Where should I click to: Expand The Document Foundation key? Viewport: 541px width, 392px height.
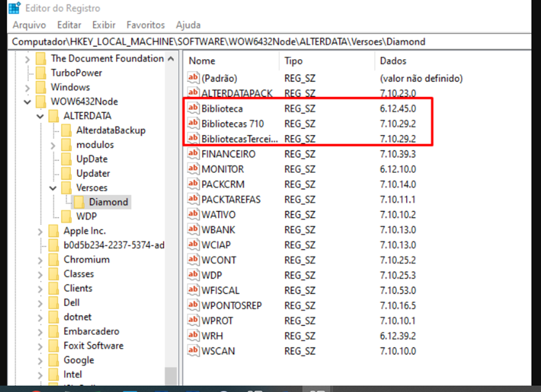[x=27, y=59]
